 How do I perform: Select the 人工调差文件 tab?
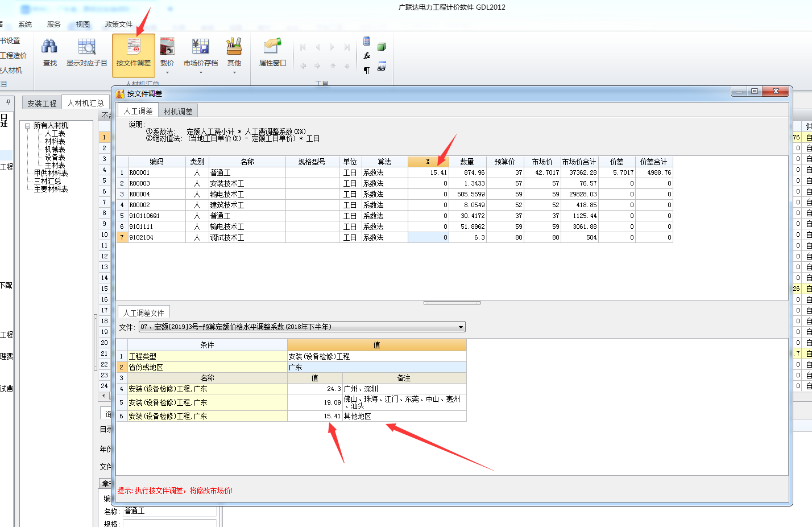coord(144,313)
